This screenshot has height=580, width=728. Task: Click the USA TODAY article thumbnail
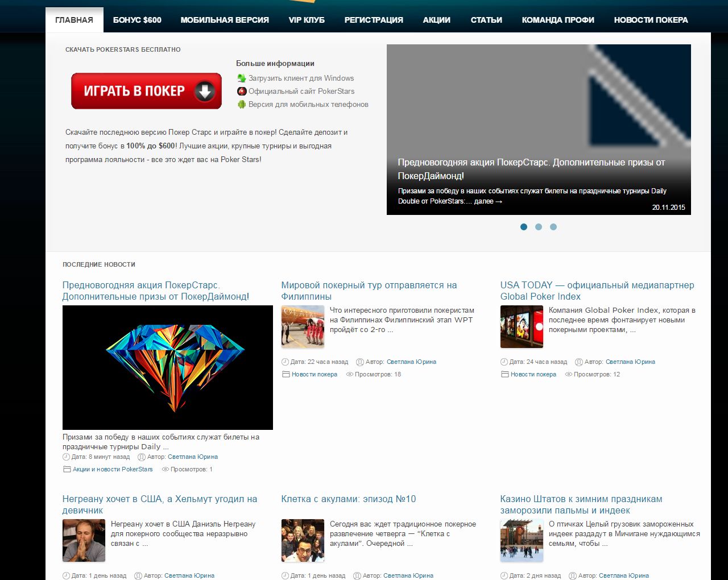pos(522,327)
